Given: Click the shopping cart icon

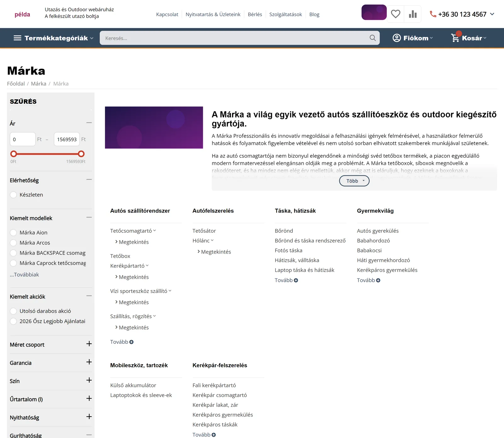Looking at the screenshot, I should 455,38.
